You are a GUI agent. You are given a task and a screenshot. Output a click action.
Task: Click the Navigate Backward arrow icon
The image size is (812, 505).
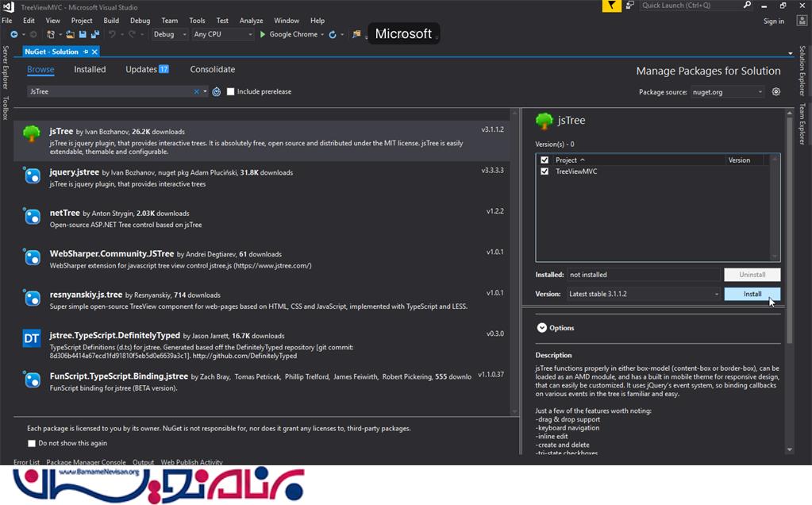tap(14, 34)
